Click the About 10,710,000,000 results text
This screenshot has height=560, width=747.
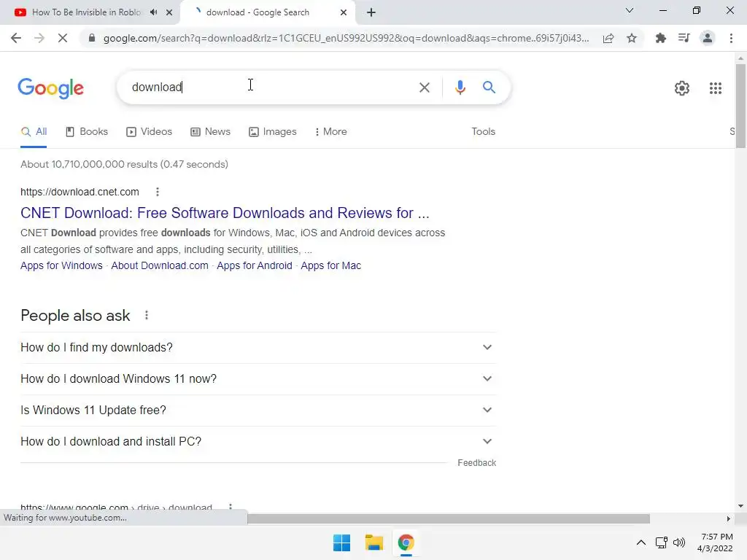(124, 164)
